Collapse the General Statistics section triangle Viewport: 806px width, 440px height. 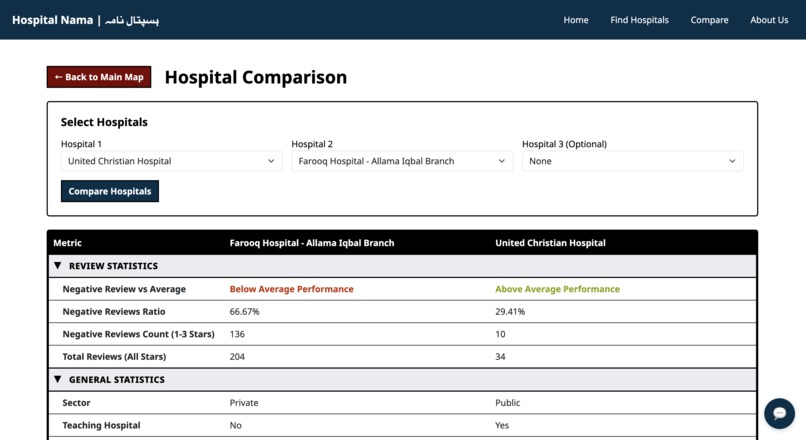click(58, 379)
